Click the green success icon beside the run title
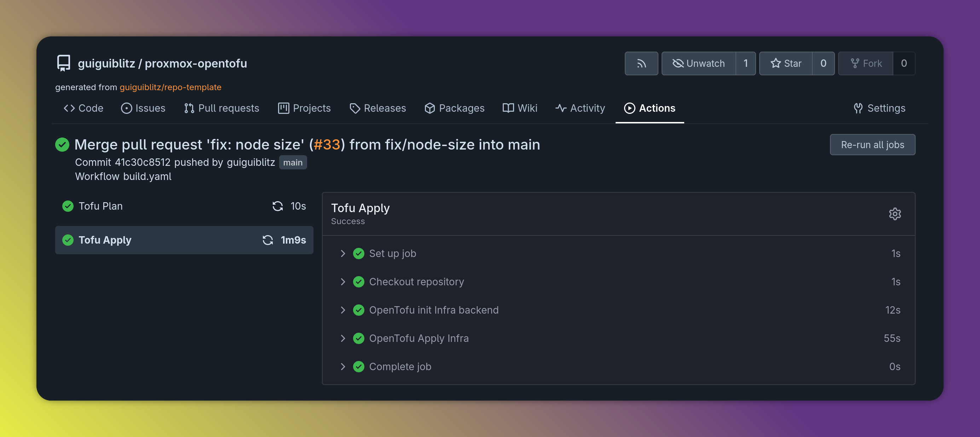Screen dimensions: 980x437 (x=62, y=145)
